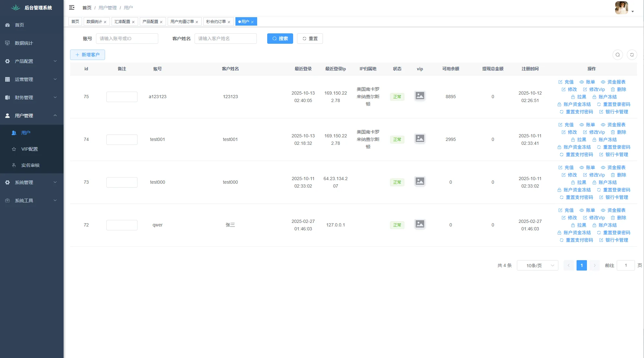The width and height of the screenshot is (644, 358).
Task: Click the user avatar at top right
Action: point(621,8)
